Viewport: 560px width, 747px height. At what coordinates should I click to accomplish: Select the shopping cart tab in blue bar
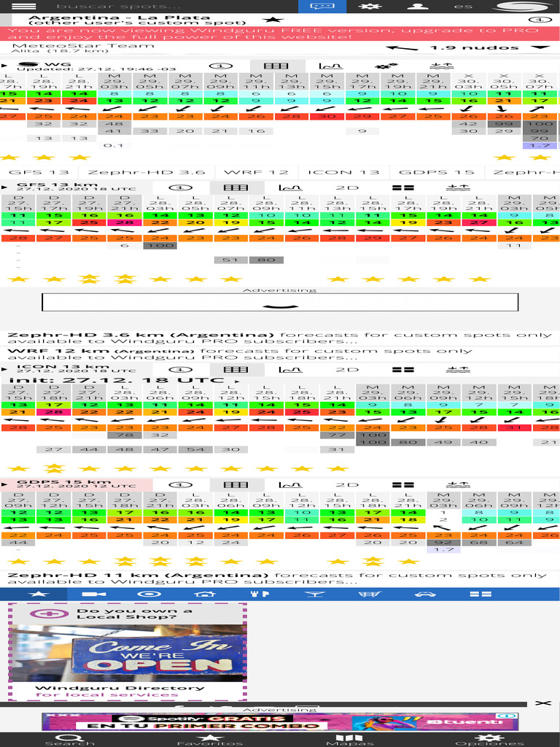coord(370,594)
